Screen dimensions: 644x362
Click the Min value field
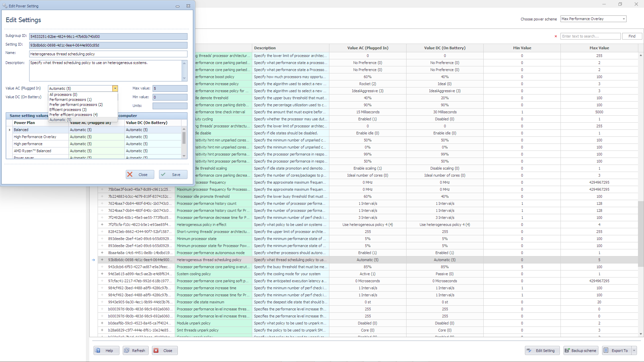170,97
